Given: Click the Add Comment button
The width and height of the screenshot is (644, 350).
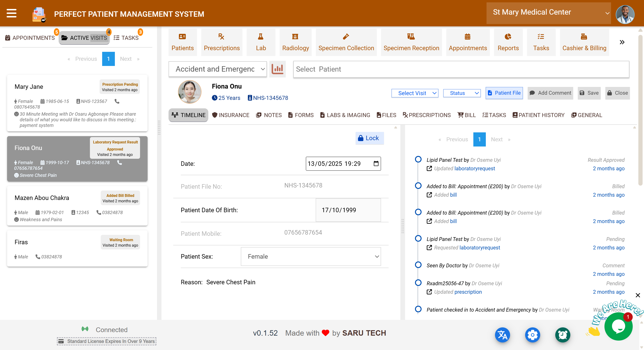Looking at the screenshot, I should tap(550, 93).
